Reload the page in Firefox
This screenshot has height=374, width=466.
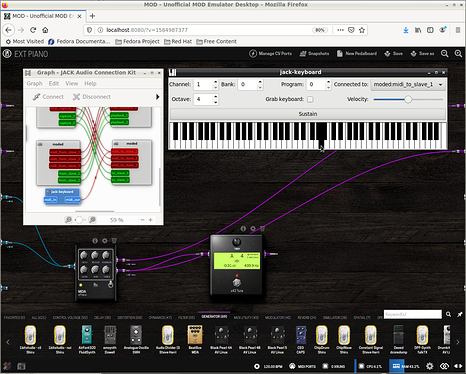tap(33, 30)
